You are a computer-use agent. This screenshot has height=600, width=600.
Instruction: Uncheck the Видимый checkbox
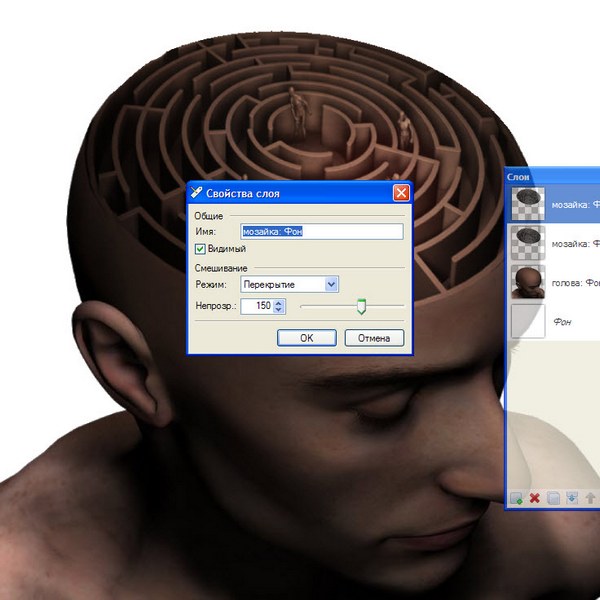pos(200,249)
